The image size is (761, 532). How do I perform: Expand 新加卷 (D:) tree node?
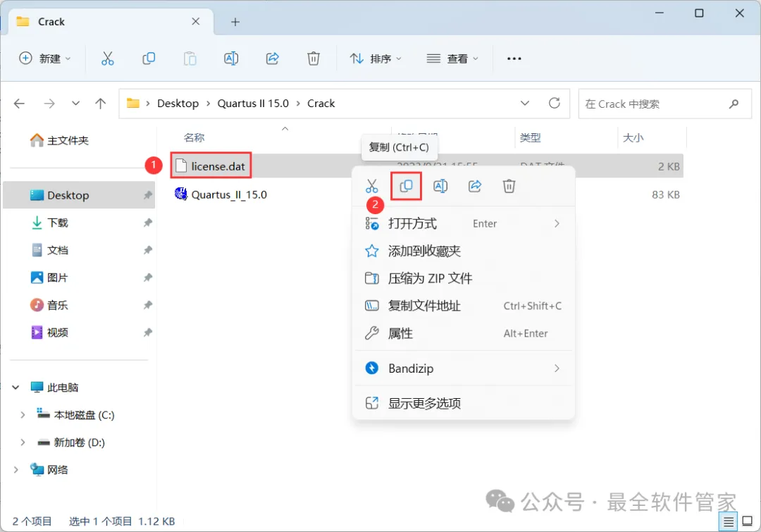click(x=23, y=443)
